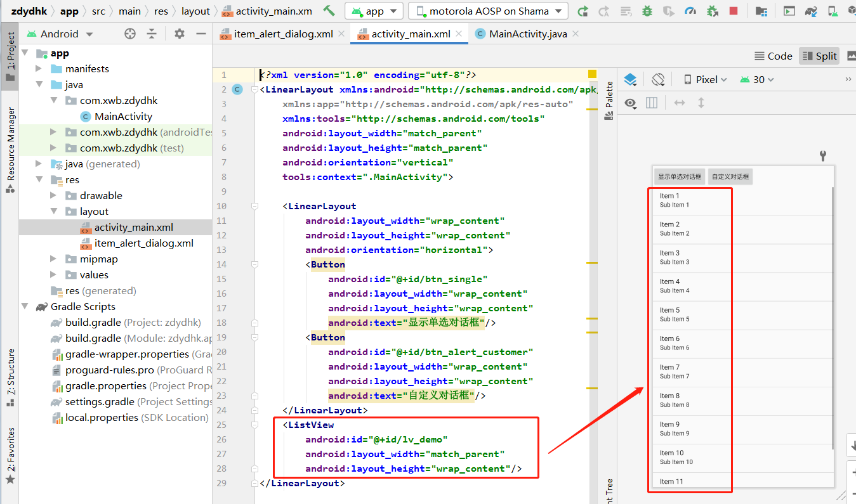Click the Make Project hammer icon
The image size is (856, 504).
[x=329, y=11]
